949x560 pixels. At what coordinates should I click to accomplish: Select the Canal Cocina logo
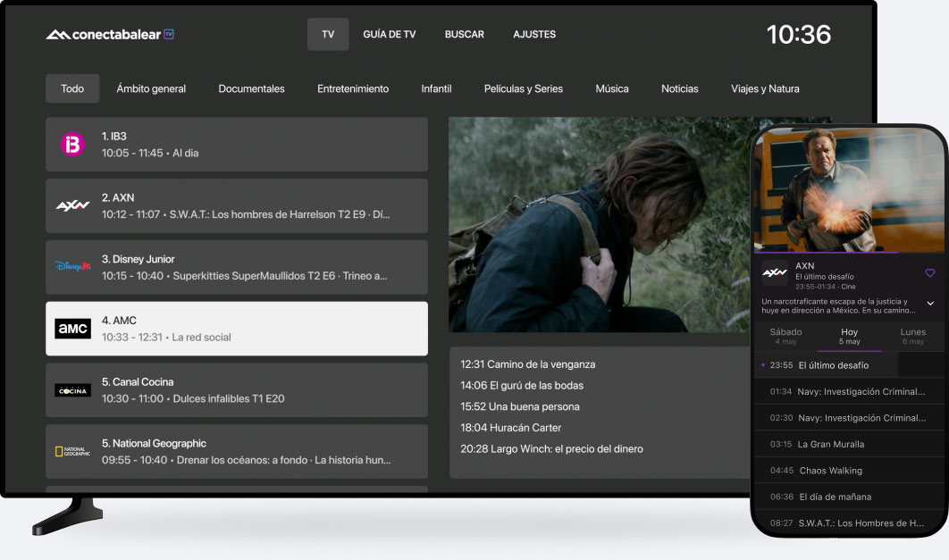(x=72, y=390)
